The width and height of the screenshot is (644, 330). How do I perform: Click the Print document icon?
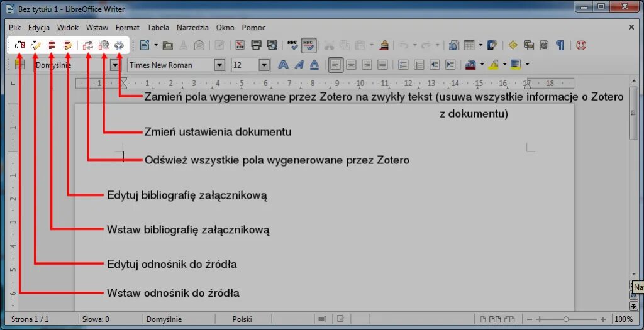(x=257, y=45)
